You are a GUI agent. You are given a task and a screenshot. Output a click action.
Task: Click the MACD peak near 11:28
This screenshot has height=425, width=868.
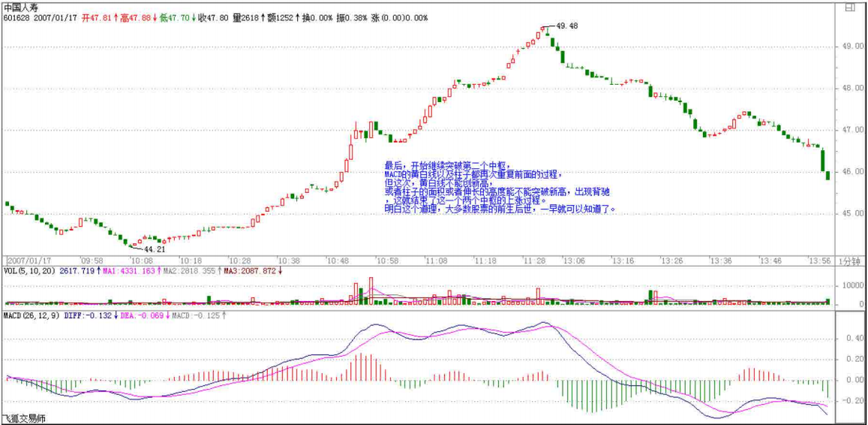pyautogui.click(x=544, y=323)
